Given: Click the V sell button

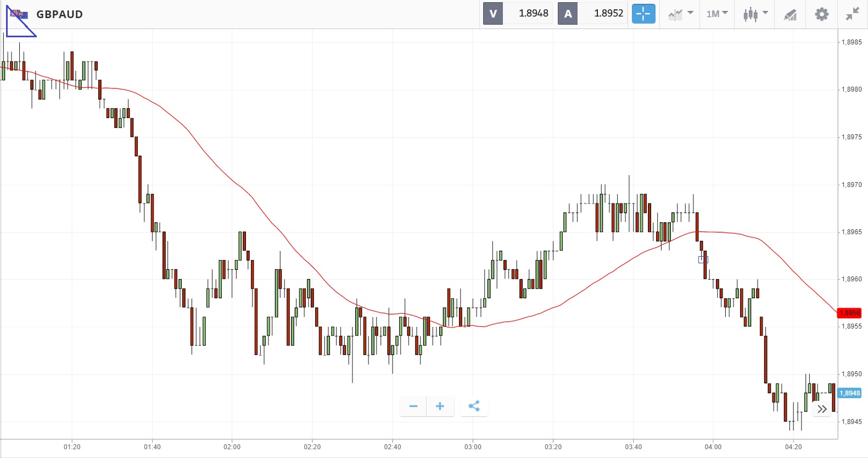Looking at the screenshot, I should pyautogui.click(x=493, y=14).
